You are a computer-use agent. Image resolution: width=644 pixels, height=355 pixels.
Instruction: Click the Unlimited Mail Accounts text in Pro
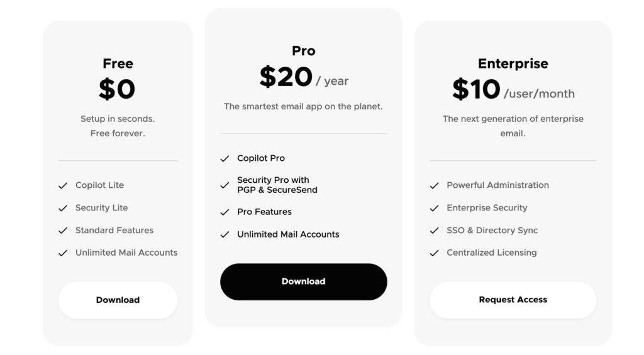coord(288,234)
